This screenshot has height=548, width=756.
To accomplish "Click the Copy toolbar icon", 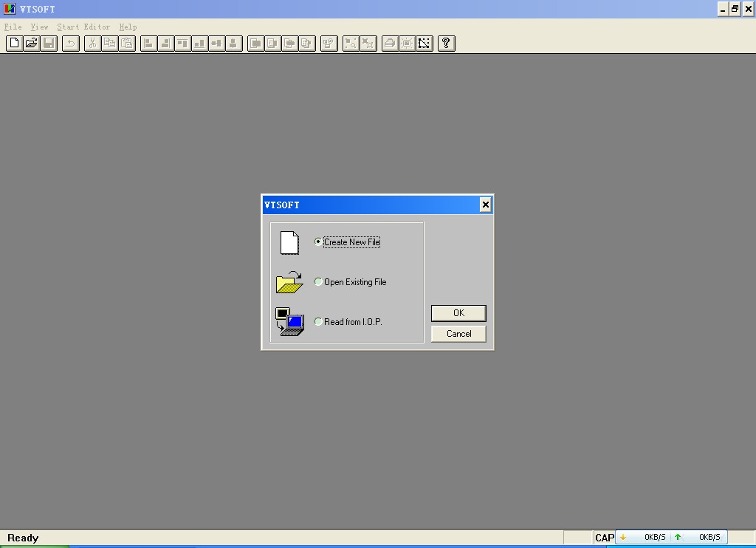I will (109, 44).
